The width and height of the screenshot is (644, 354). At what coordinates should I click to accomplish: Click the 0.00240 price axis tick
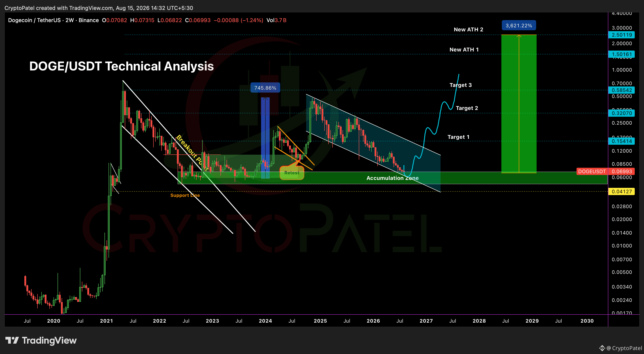pos(622,300)
